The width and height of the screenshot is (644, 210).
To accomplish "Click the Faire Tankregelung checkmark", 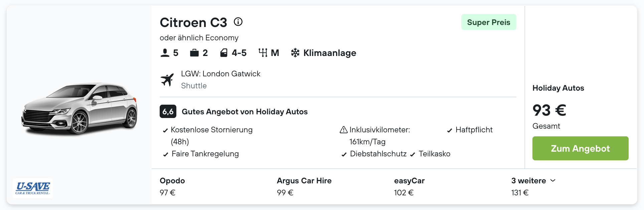I will (165, 154).
